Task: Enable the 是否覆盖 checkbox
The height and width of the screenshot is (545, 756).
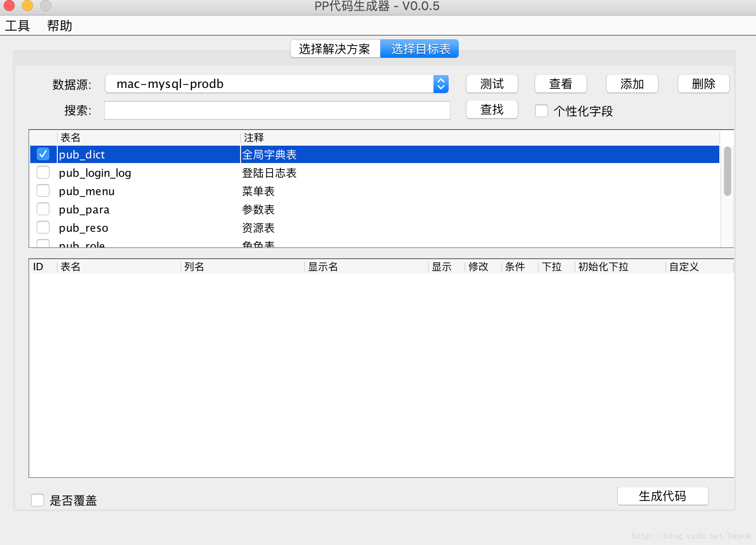Action: 38,500
